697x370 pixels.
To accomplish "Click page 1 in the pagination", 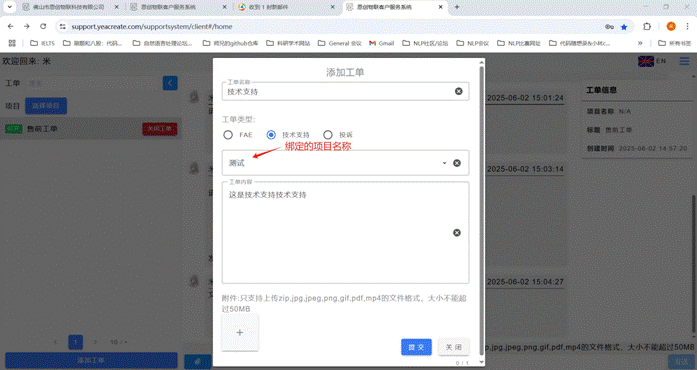I will tap(76, 342).
